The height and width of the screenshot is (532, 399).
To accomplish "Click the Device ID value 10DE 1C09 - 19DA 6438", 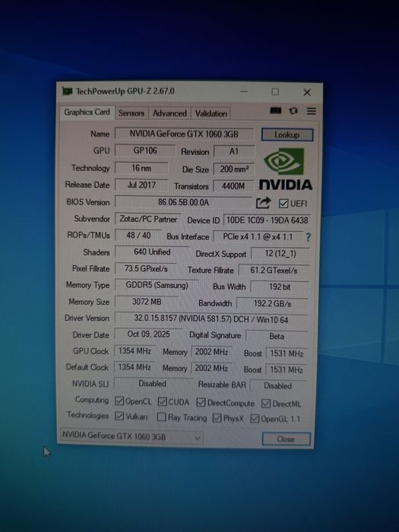I will click(267, 220).
